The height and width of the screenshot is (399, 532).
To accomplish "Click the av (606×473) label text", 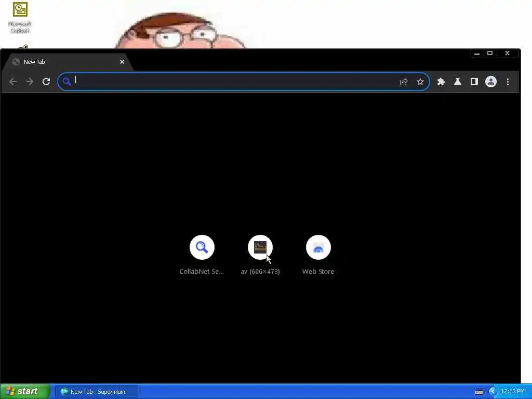I will pos(260,271).
